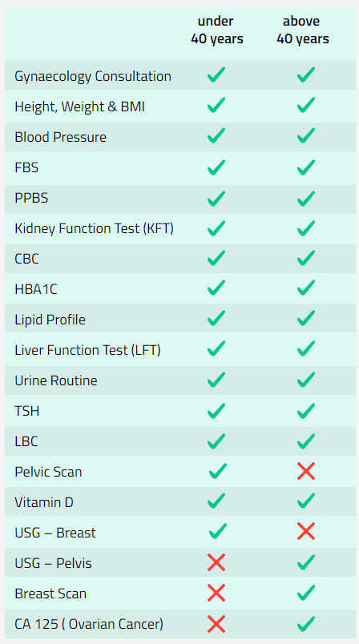Click the red cross for CA 125 under 40
The width and height of the screenshot is (359, 644).
tap(216, 624)
